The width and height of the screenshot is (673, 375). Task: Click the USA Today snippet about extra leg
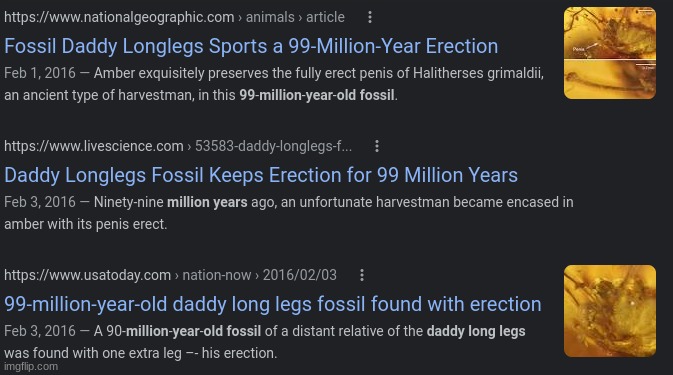(265, 342)
